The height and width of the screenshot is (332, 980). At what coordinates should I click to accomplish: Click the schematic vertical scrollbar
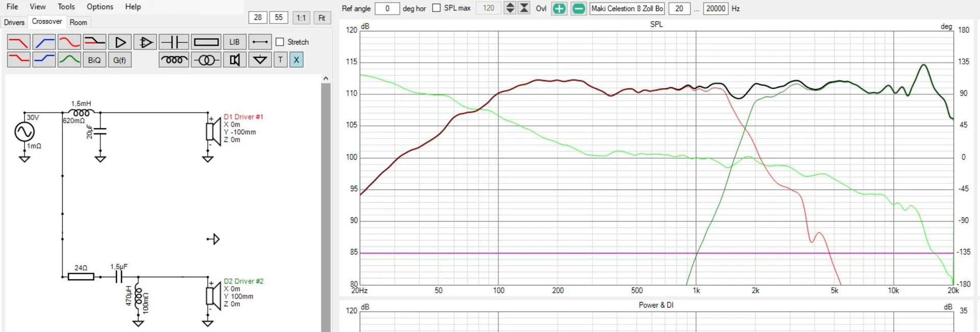(x=326, y=204)
